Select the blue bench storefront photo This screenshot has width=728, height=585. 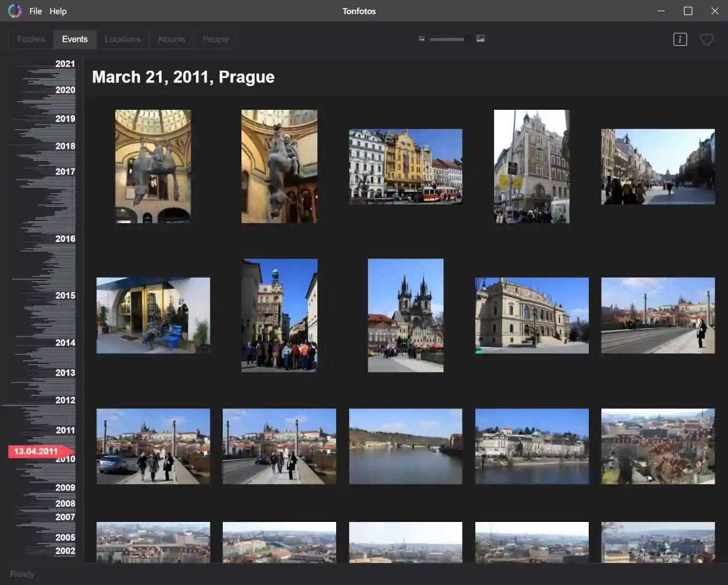(153, 315)
